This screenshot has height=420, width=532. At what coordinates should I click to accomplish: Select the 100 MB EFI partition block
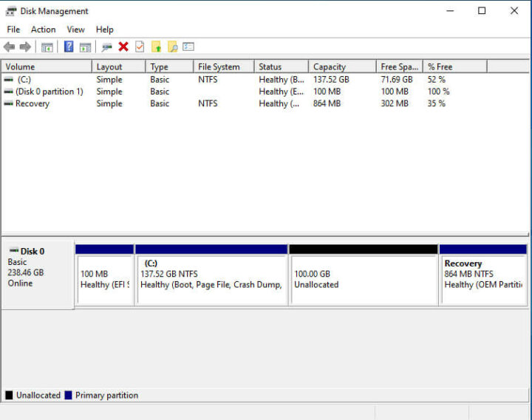tap(104, 279)
